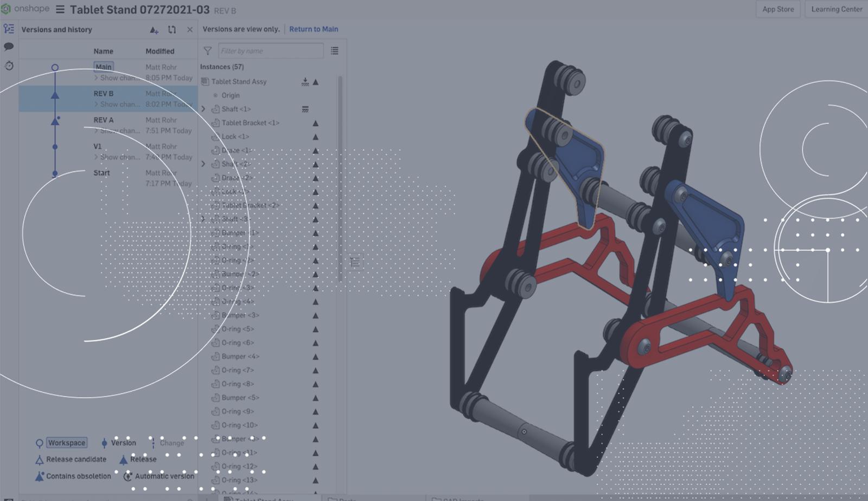Click the compare versions icon
This screenshot has width=868, height=501.
point(172,30)
